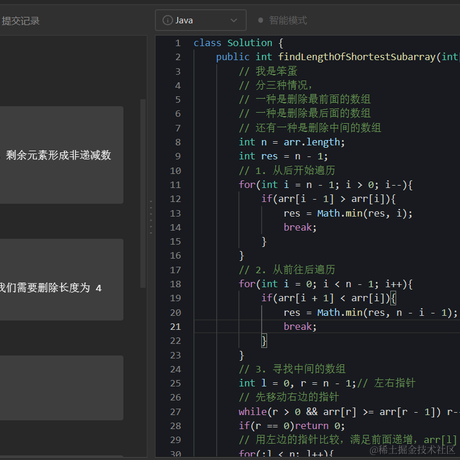Click 'for(int i = n - 1; i > 0; i--){' line

(326, 185)
